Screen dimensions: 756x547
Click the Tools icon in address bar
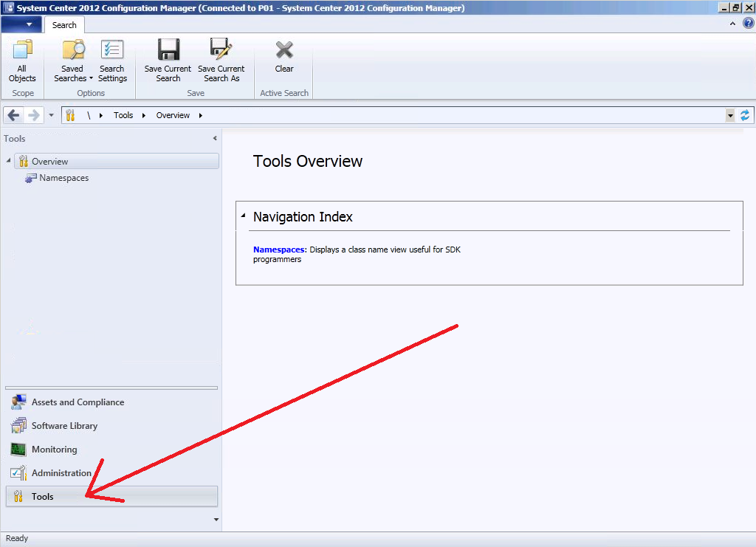pos(70,115)
